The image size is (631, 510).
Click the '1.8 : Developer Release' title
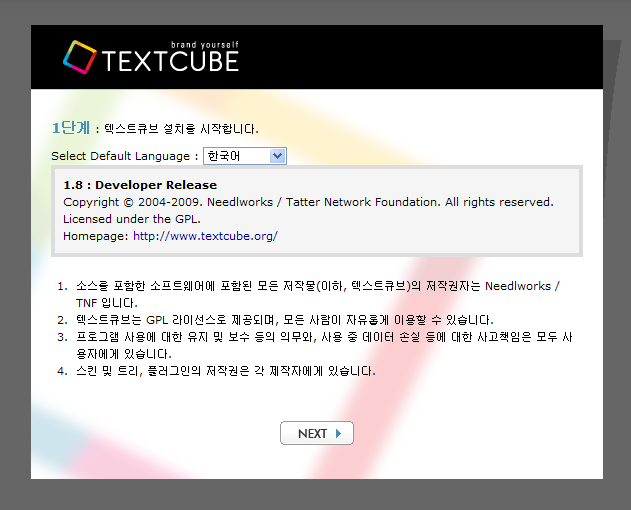click(x=140, y=185)
